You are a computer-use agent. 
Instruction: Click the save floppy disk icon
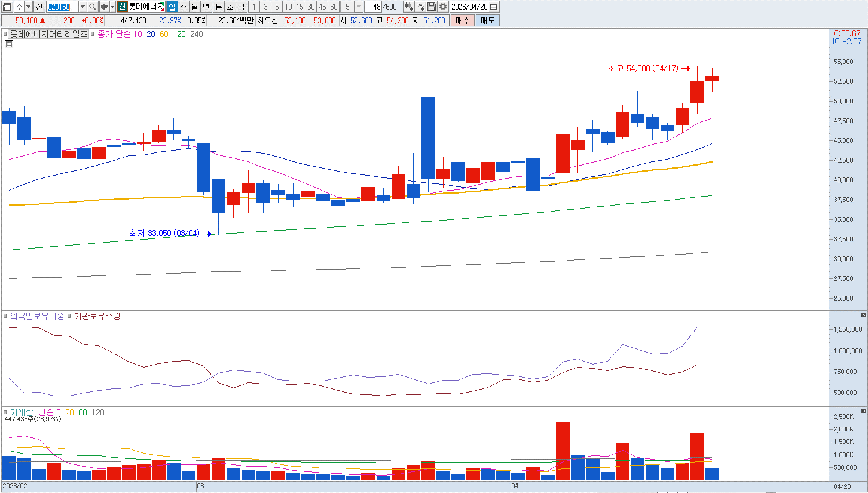pos(431,7)
